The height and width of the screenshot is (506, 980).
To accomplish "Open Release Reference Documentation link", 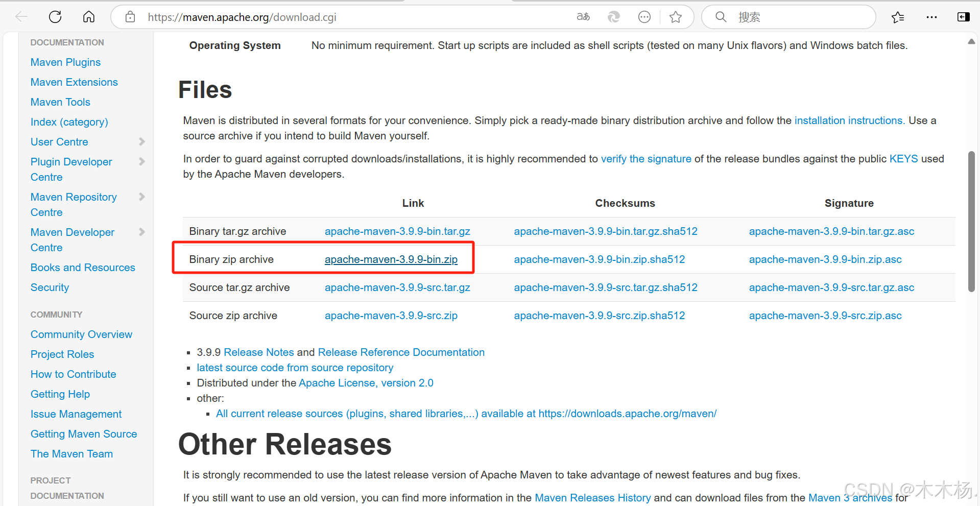I will [401, 352].
